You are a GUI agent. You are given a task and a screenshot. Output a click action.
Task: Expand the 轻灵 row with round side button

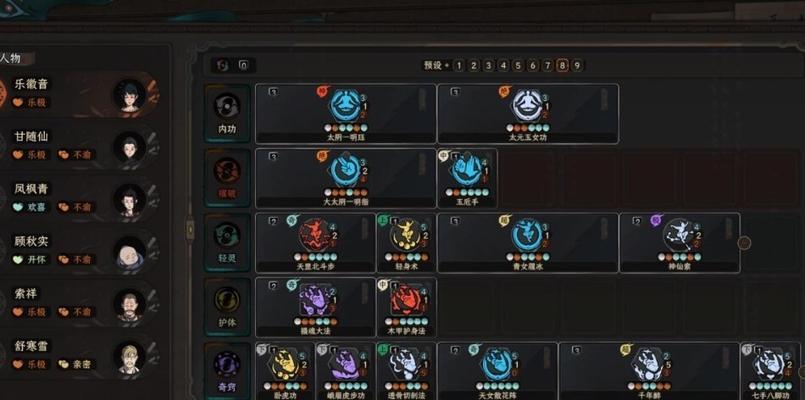tap(744, 242)
